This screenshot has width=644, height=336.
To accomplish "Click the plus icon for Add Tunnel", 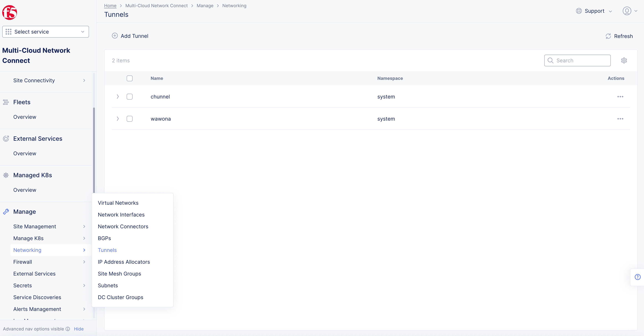I will [115, 36].
